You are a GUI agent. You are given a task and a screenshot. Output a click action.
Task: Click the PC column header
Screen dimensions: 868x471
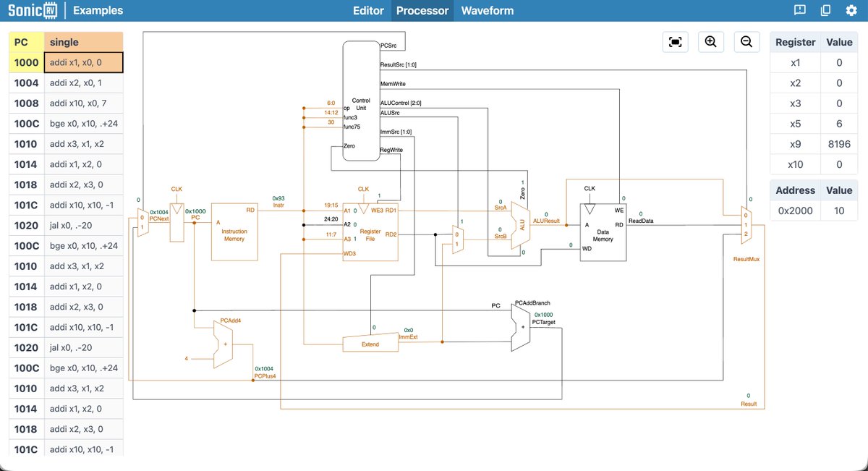point(26,42)
